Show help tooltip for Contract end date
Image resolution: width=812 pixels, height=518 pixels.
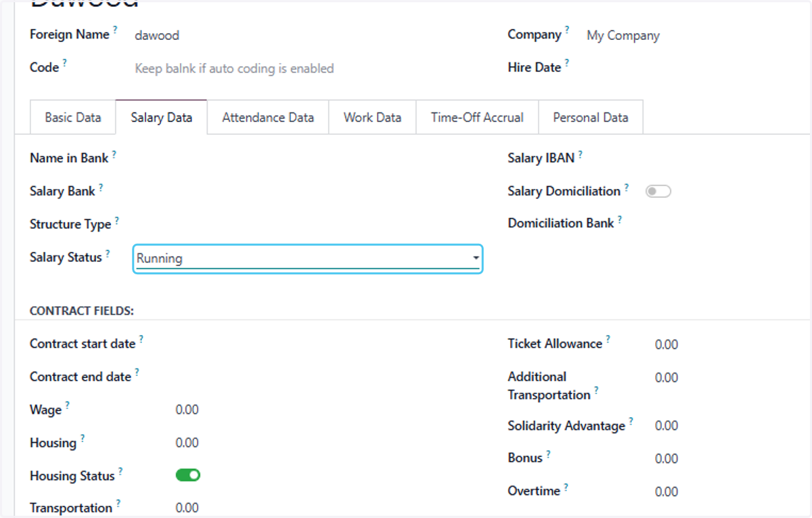pos(137,372)
